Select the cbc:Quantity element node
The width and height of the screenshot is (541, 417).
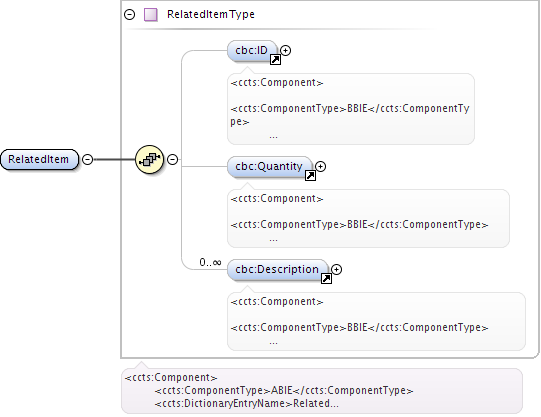point(270,167)
